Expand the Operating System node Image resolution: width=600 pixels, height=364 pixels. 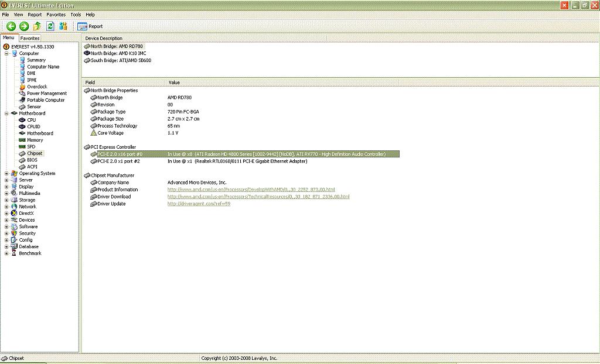click(6, 174)
